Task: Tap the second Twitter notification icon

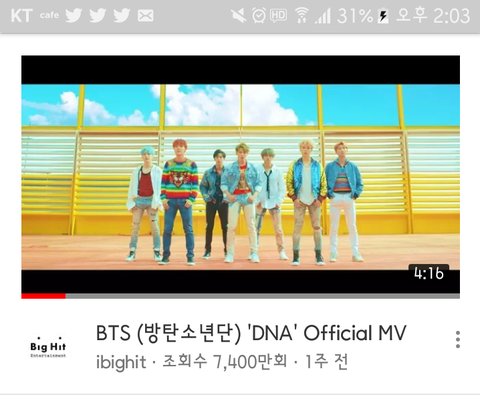Action: point(97,15)
